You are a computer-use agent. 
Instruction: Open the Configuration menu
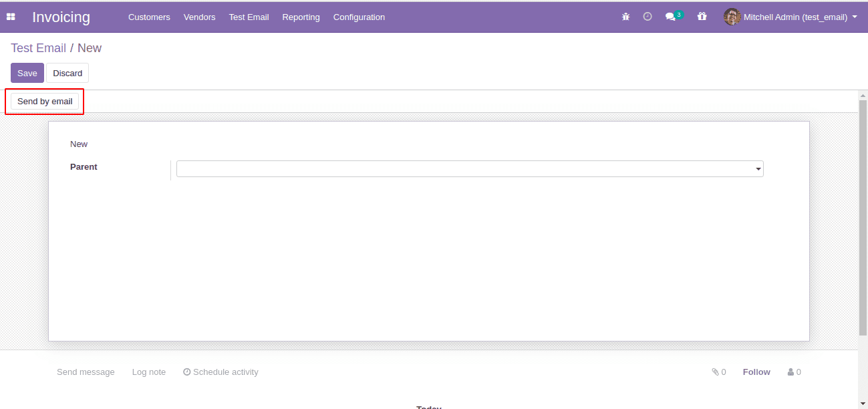(359, 17)
